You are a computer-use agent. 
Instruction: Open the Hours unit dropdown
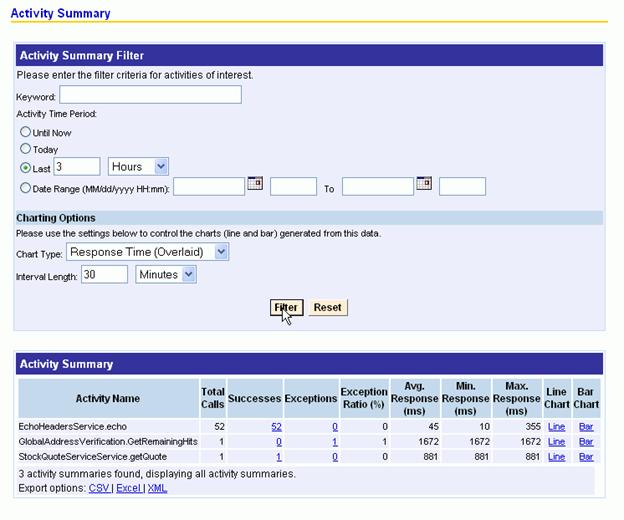138,166
